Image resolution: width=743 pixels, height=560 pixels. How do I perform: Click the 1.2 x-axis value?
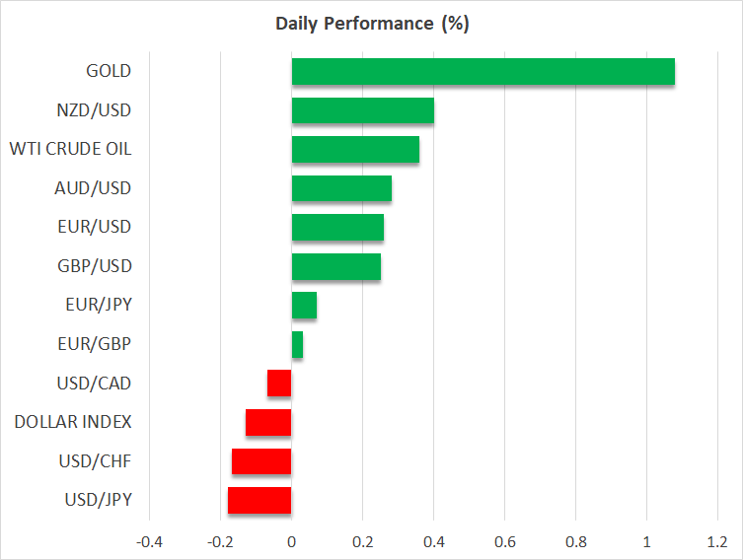(717, 541)
